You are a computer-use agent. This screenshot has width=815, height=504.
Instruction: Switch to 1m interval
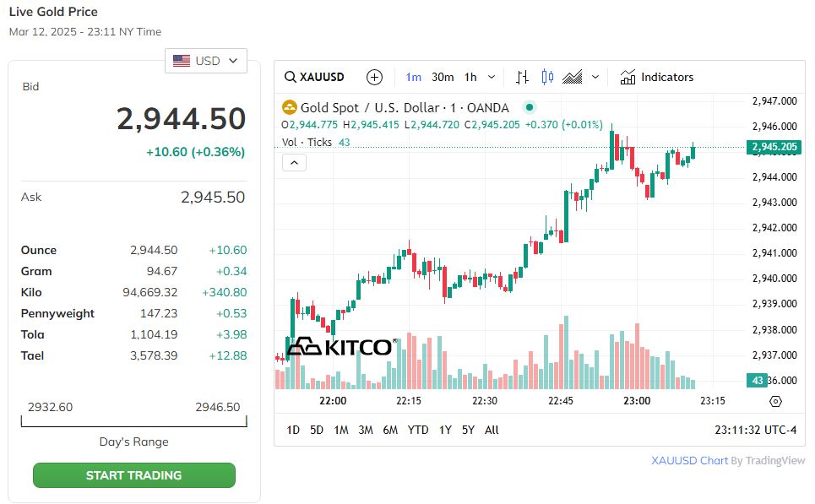413,77
